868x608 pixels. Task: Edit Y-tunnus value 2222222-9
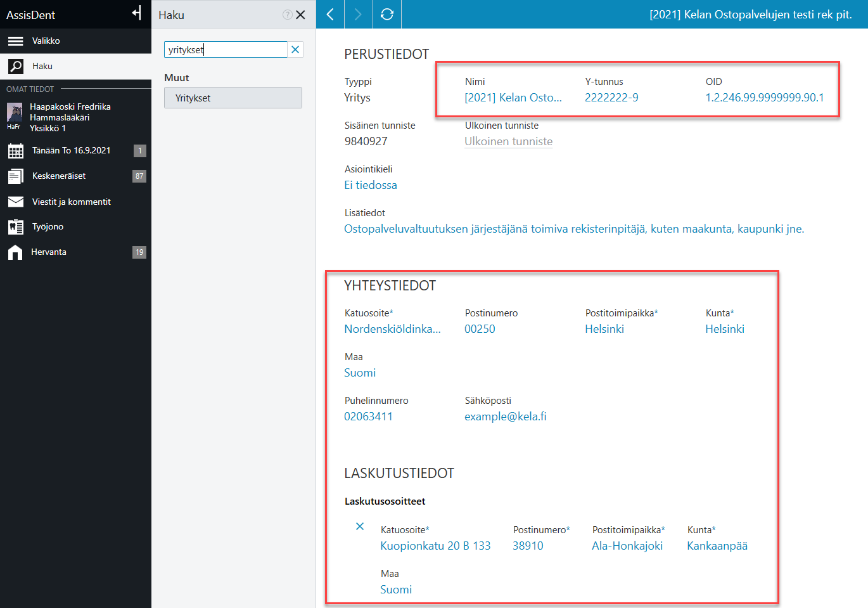click(611, 98)
